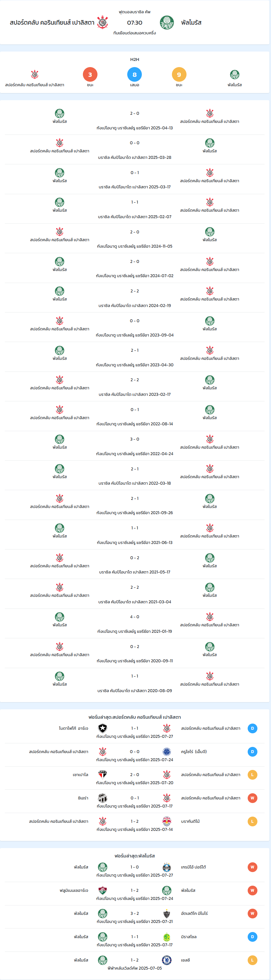
Task: Click the Cruzeiro crest in the 0-0 match row
Action: (166, 751)
